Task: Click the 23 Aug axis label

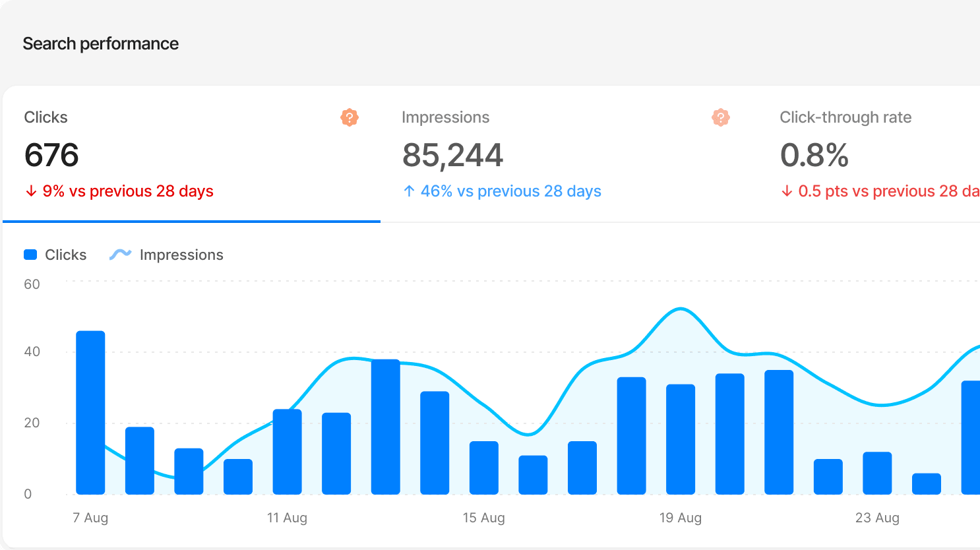Action: pos(877,518)
